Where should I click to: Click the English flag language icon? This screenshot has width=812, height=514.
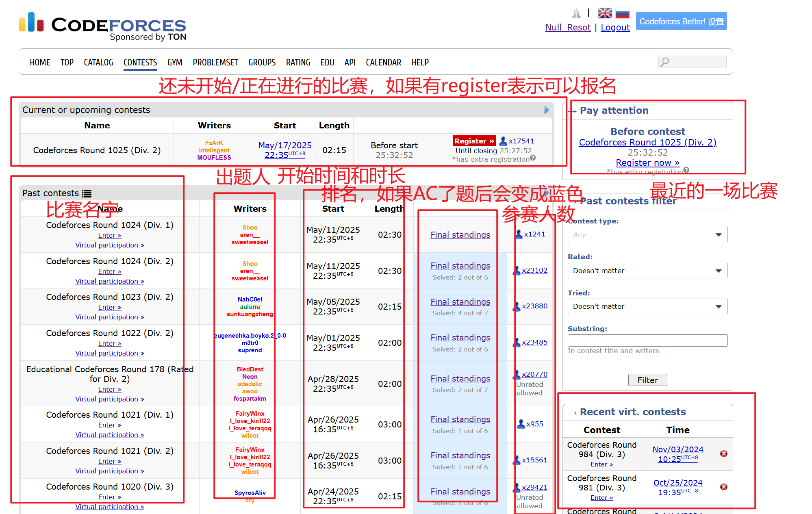coord(605,13)
